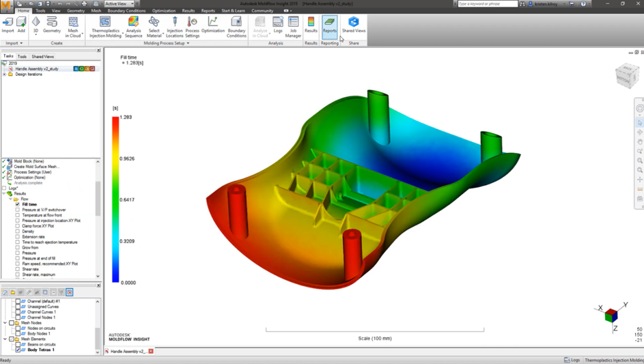Collapse the Results tree node
Image resolution: width=644 pixels, height=364 pixels.
tap(4, 193)
